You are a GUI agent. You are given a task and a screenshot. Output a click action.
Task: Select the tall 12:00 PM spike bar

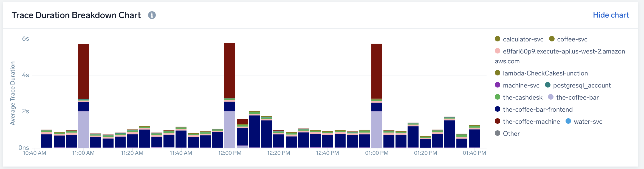point(230,71)
